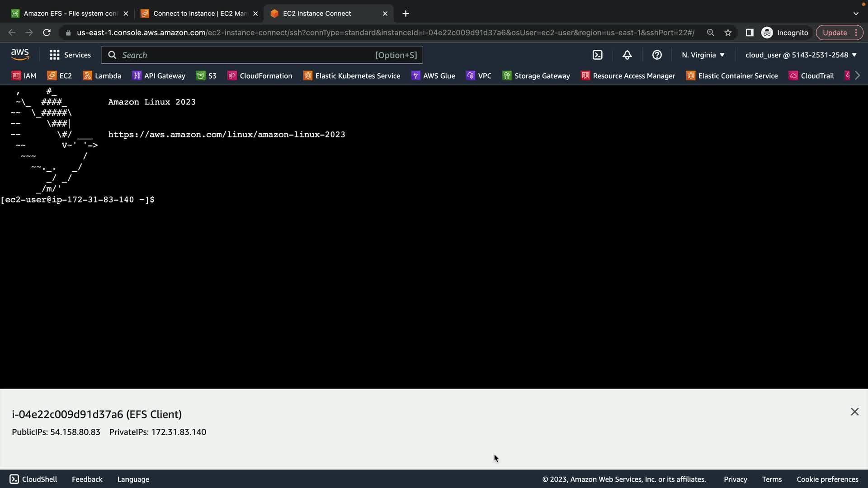Open the Language selector in footer
Screen dimensions: 868x488
tap(133, 479)
